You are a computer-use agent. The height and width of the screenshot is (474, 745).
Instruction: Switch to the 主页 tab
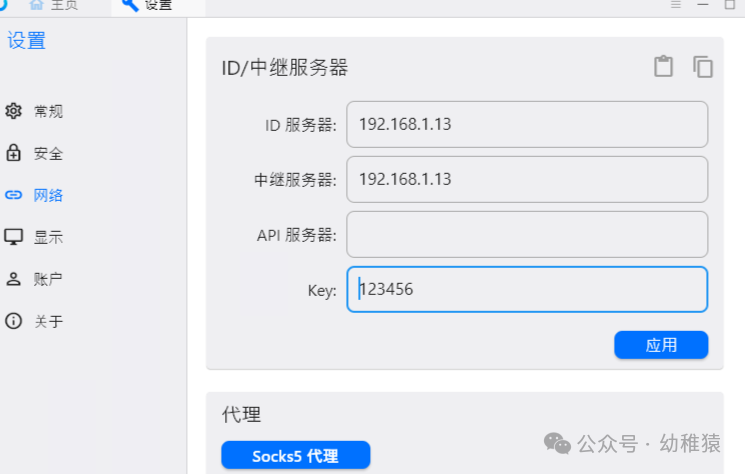(53, 5)
